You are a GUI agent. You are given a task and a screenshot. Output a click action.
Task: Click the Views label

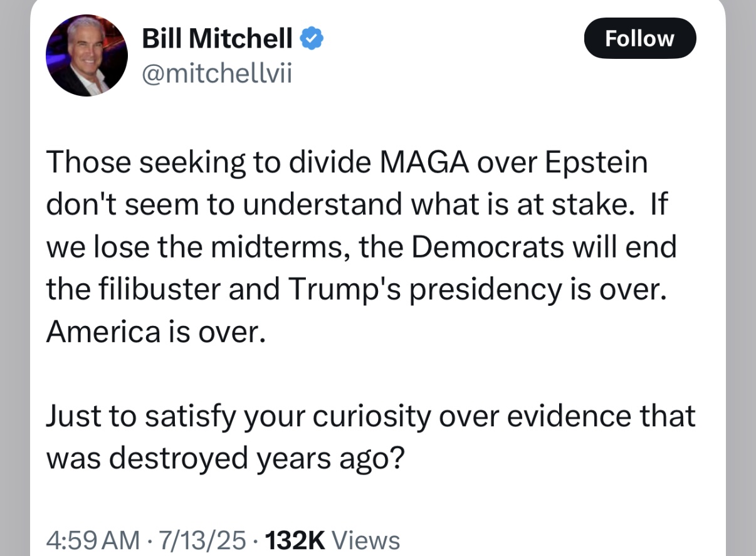(365, 540)
